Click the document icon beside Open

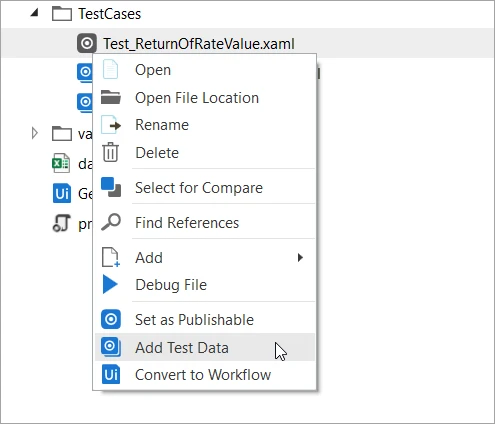pyautogui.click(x=111, y=69)
